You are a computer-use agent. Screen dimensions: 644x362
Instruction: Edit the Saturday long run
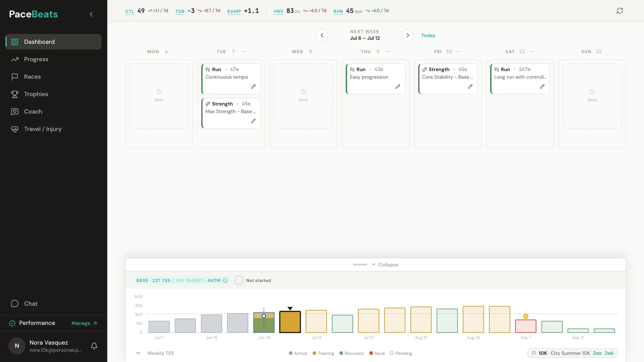[542, 86]
